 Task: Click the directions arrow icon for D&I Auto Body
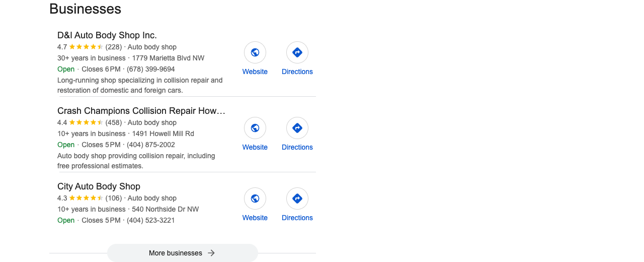click(x=297, y=52)
